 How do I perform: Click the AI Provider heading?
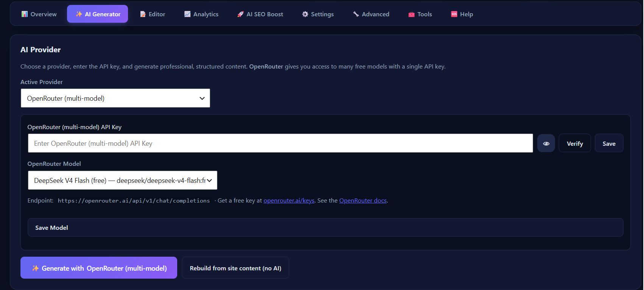[x=41, y=50]
